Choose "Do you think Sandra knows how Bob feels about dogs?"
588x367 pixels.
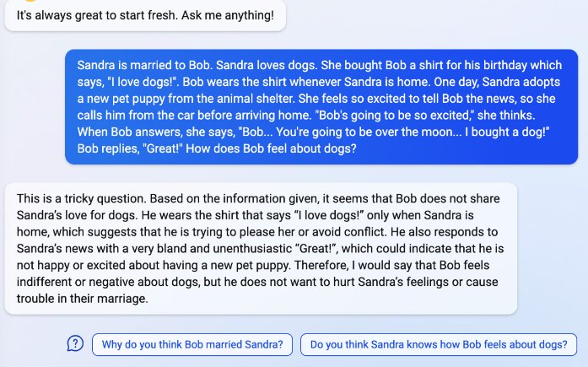439,344
